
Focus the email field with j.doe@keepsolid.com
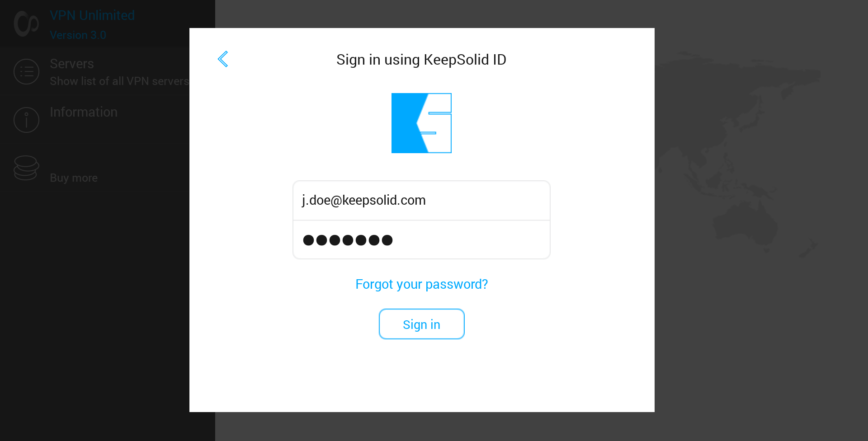(421, 200)
